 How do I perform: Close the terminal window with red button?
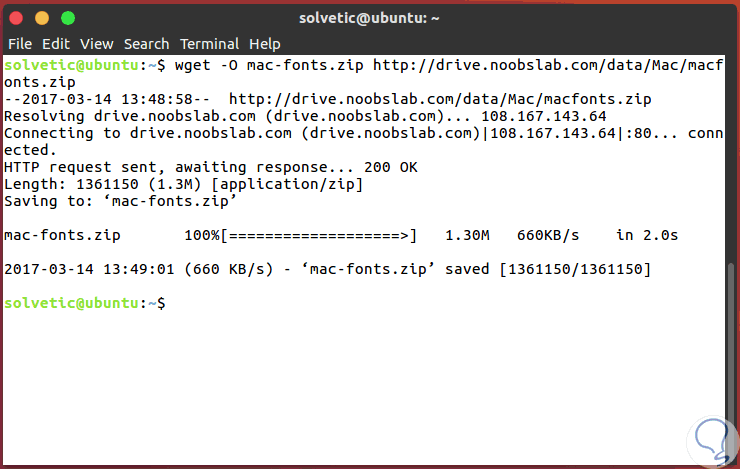[19, 18]
